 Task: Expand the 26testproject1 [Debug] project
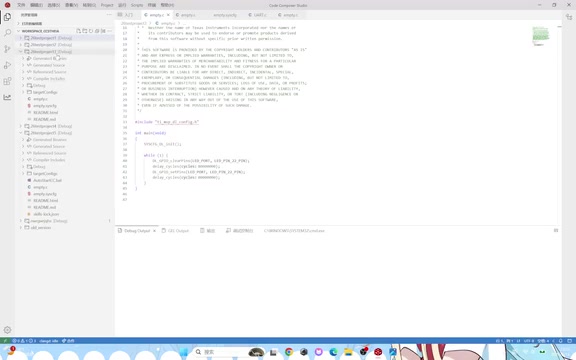click(x=65, y=38)
